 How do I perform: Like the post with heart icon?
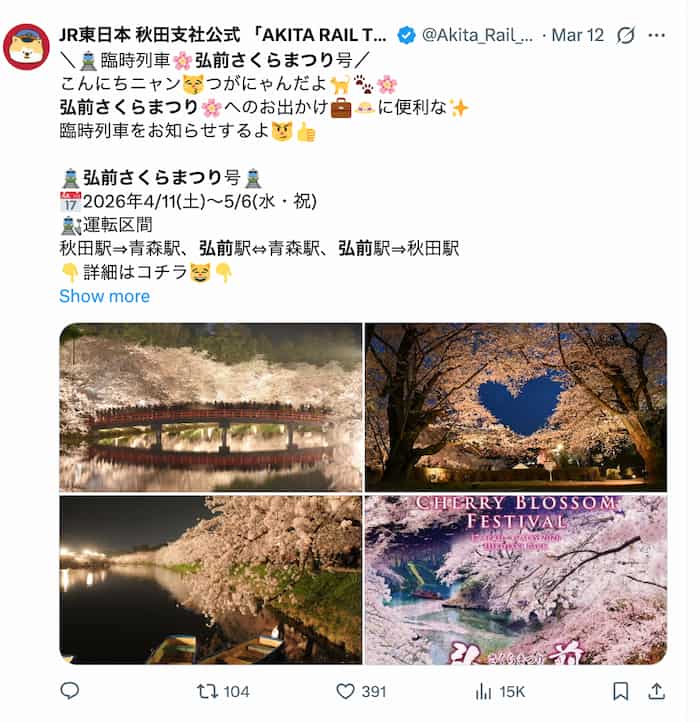coord(345,691)
